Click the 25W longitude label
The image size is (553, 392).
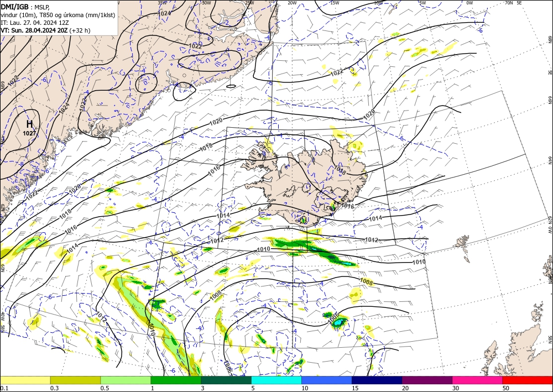coord(249,3)
